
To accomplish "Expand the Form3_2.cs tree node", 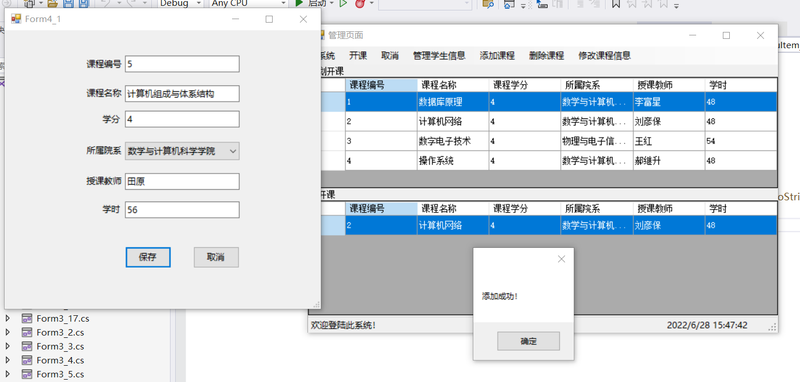I will 7,333.
